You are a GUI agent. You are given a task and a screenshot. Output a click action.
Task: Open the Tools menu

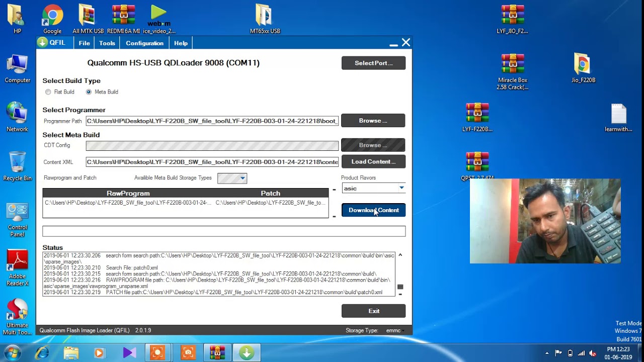click(107, 43)
